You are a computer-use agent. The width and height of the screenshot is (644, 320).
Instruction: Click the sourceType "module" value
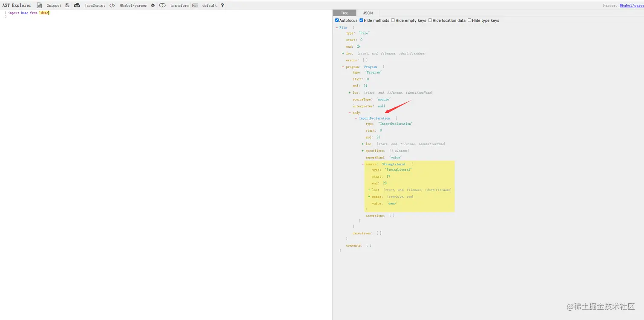tap(383, 99)
